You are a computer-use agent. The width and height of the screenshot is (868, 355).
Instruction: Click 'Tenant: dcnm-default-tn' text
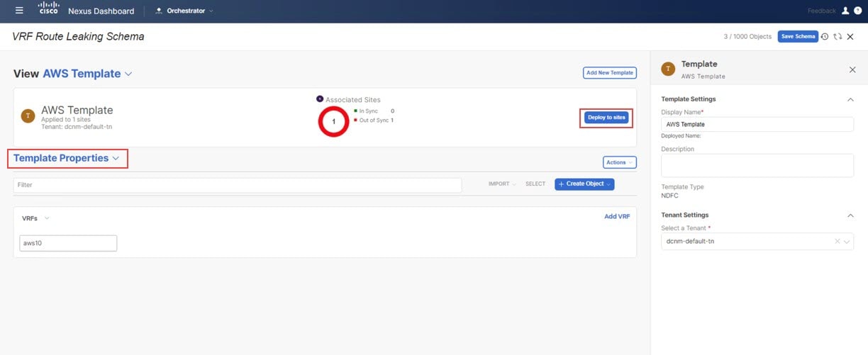point(76,127)
